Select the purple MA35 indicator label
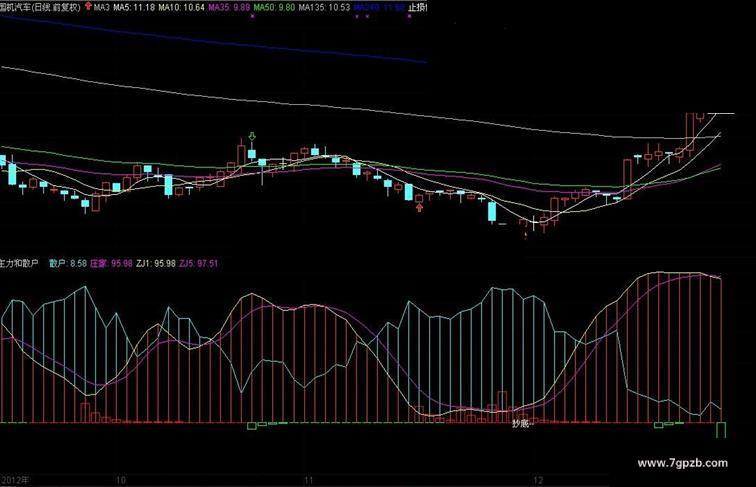The height and width of the screenshot is (487, 756). pos(229,7)
